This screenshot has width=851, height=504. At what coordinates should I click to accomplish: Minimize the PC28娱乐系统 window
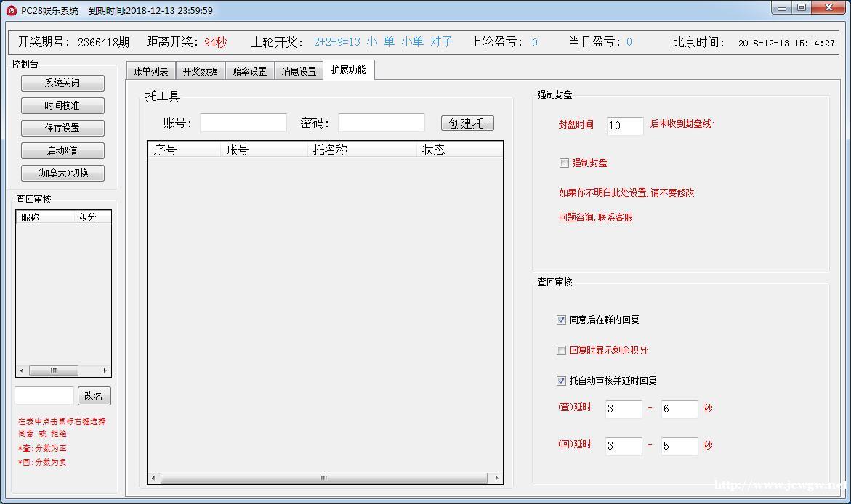[782, 8]
